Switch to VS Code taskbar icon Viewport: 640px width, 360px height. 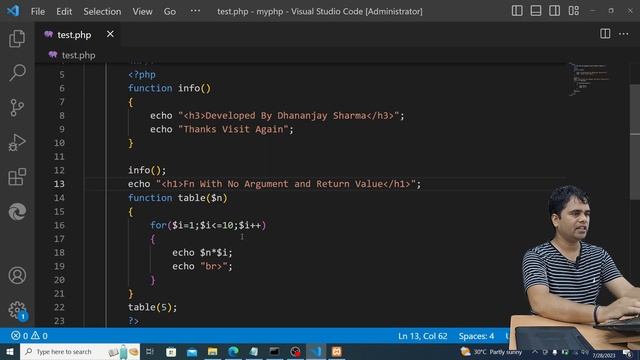(316, 351)
